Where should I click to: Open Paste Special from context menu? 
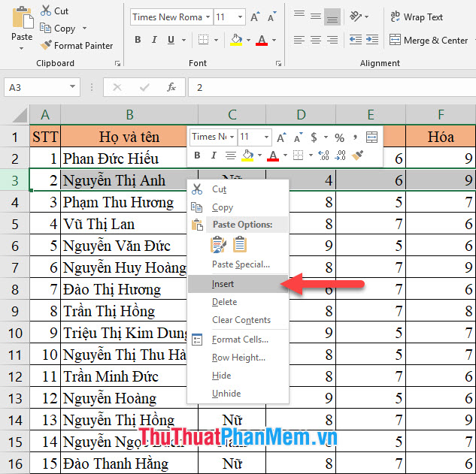(238, 264)
